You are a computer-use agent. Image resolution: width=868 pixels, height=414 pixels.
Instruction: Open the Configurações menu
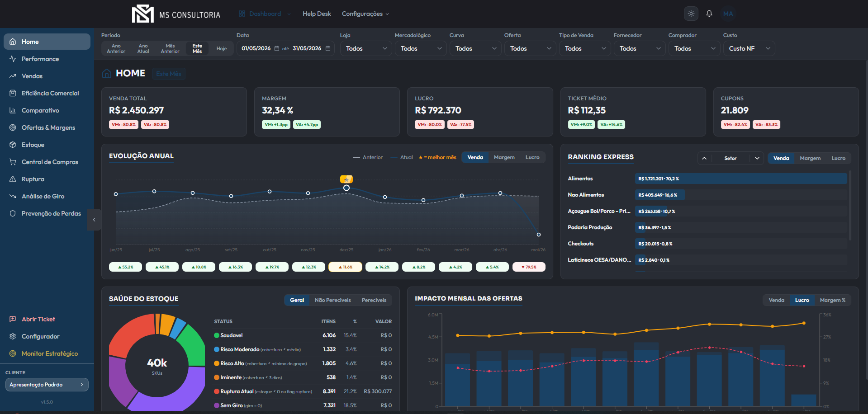coord(365,14)
